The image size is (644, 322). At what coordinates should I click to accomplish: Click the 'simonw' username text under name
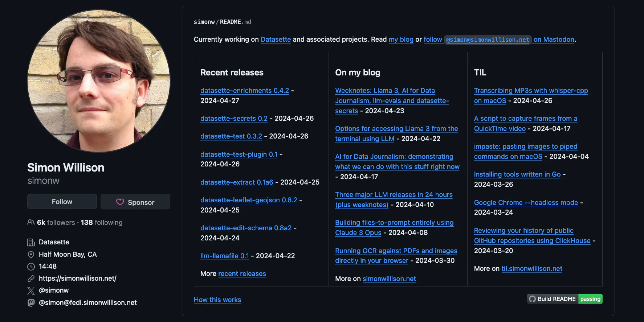click(x=43, y=181)
